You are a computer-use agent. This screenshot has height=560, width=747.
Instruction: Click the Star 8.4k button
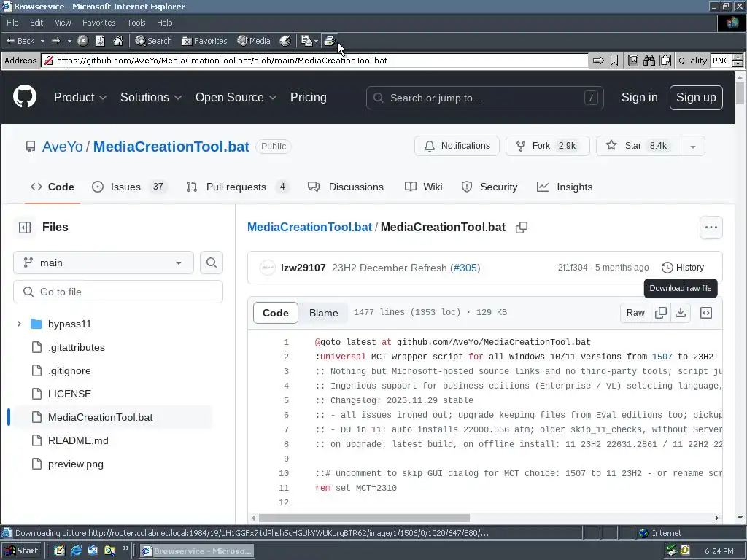click(639, 146)
